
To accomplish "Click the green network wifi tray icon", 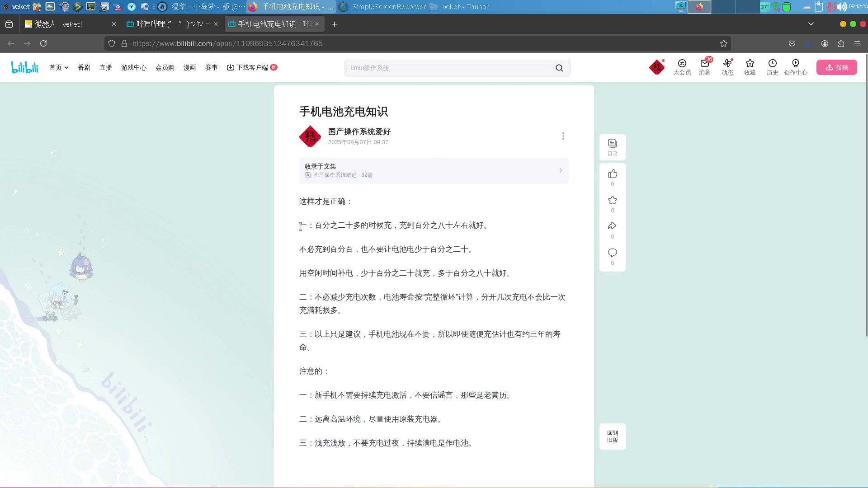I will (x=776, y=6).
